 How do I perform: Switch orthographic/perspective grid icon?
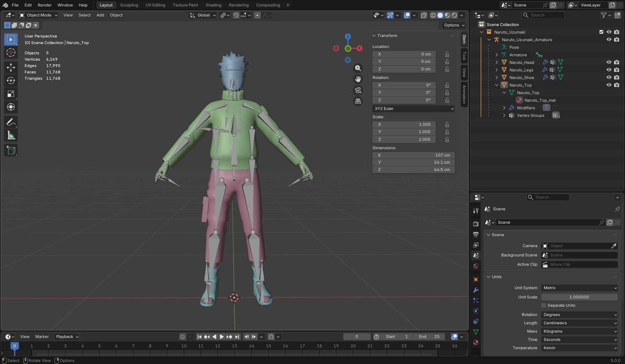[358, 101]
